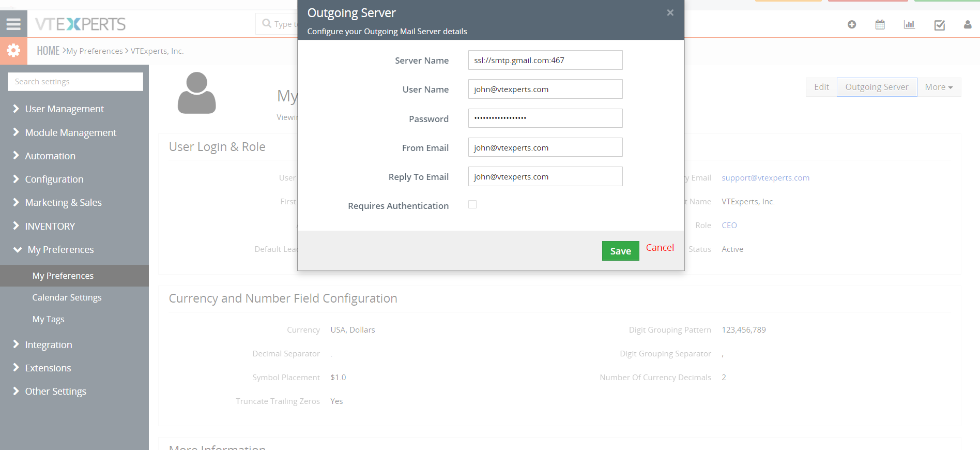Open the user profile icon

coord(968,24)
